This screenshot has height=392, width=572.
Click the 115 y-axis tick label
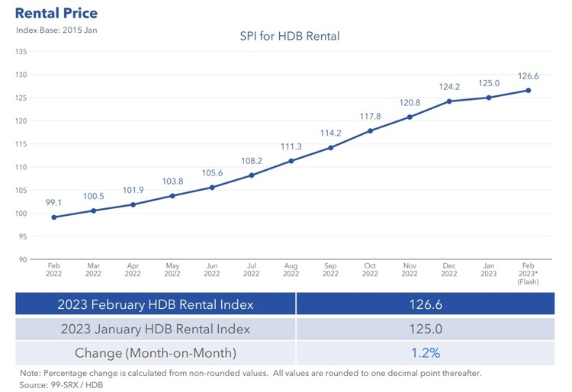(x=21, y=144)
